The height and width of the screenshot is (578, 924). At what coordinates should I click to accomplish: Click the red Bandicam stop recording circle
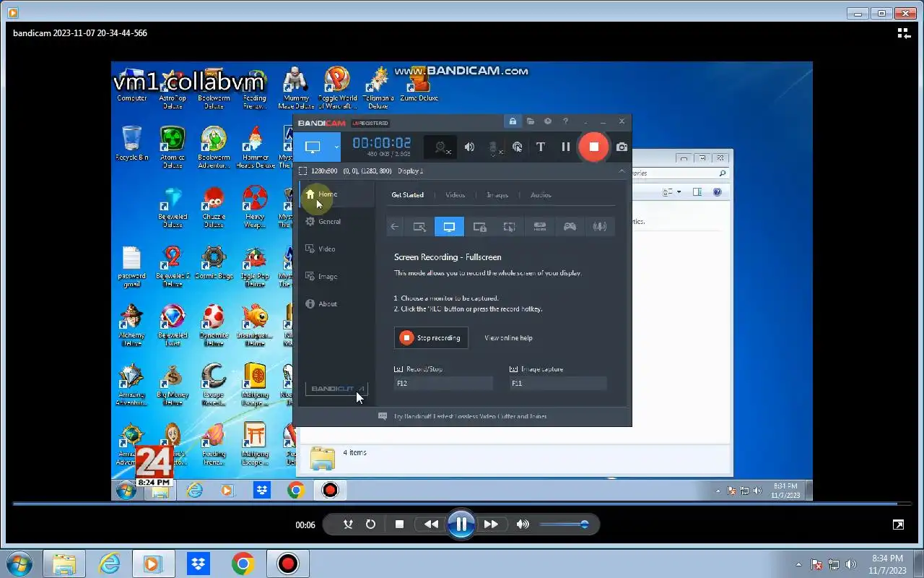coord(593,147)
